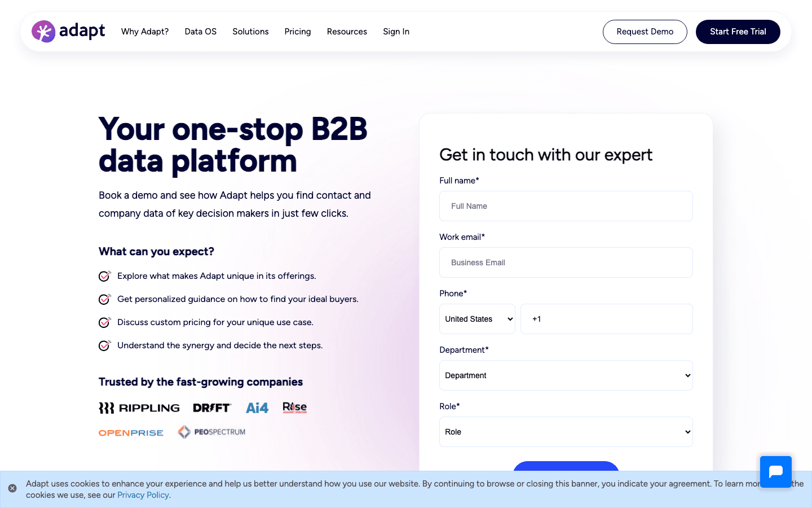The height and width of the screenshot is (508, 812).
Task: Open the Department dropdown
Action: pyautogui.click(x=566, y=375)
